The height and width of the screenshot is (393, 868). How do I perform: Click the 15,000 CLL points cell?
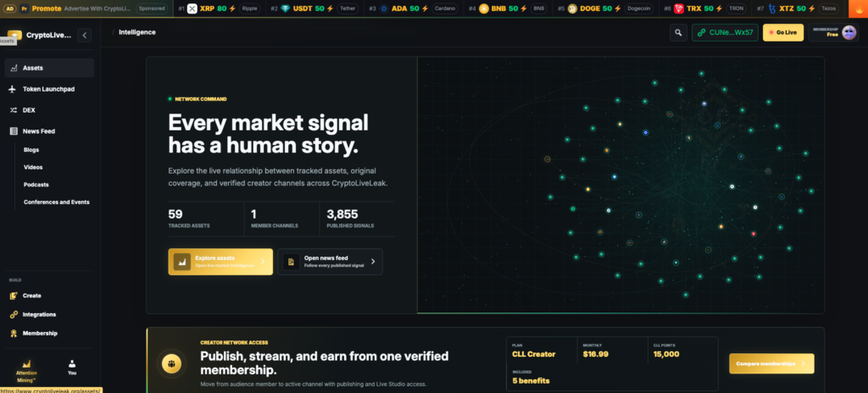click(682, 351)
